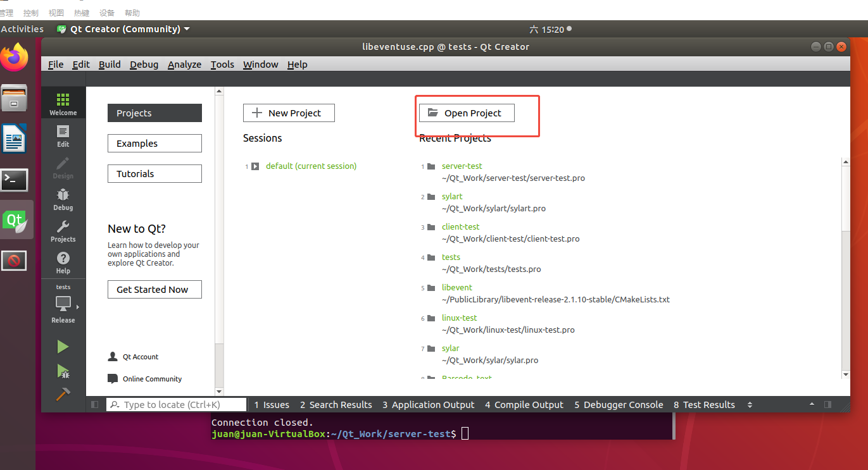Open recent project sylar
Viewport: 868px width, 470px height.
(x=451, y=349)
